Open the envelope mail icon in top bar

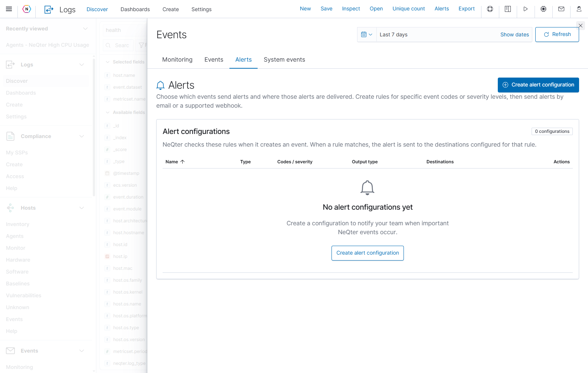point(561,9)
